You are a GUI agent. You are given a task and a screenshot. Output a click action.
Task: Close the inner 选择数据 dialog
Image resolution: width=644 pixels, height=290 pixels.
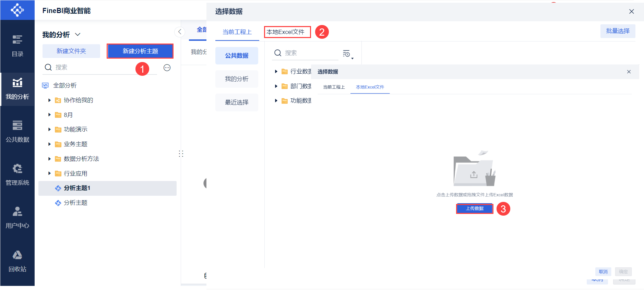(629, 72)
